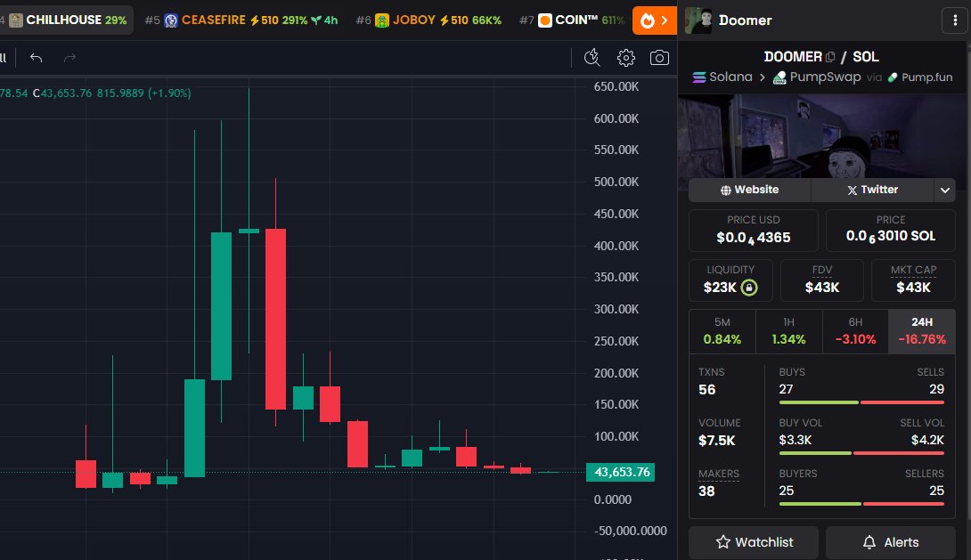
Task: Click the TXNS count 56
Action: pos(707,390)
